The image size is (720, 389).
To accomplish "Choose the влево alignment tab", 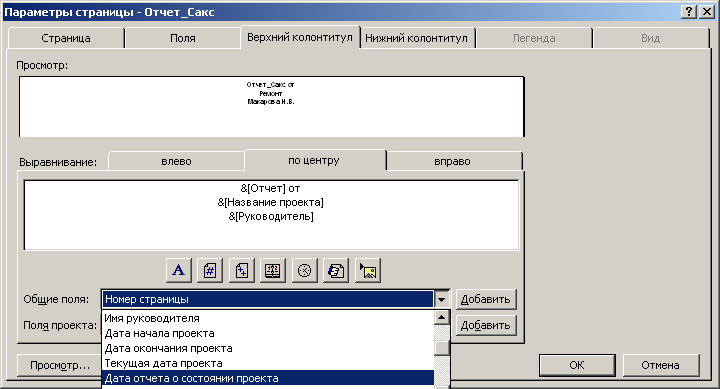I will pos(176,161).
